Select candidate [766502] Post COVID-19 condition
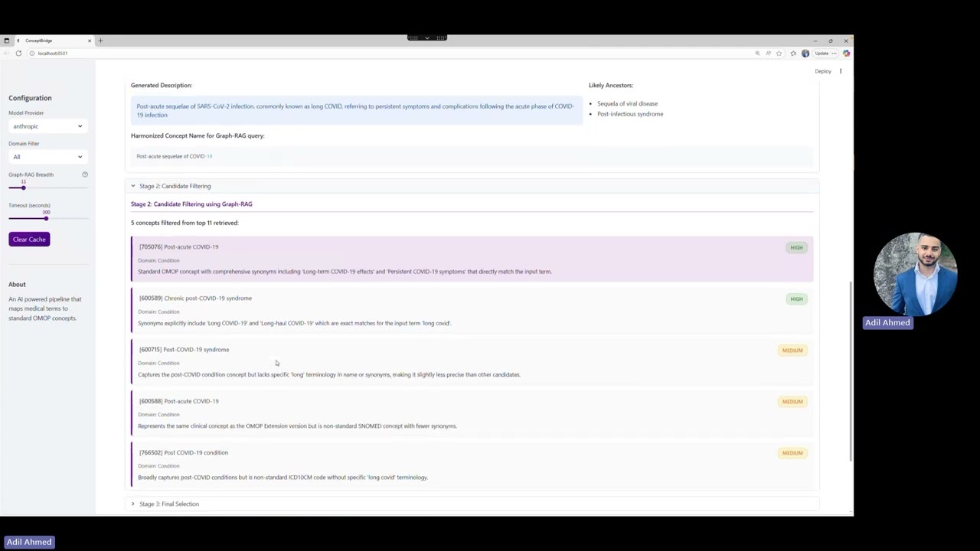 [x=472, y=465]
